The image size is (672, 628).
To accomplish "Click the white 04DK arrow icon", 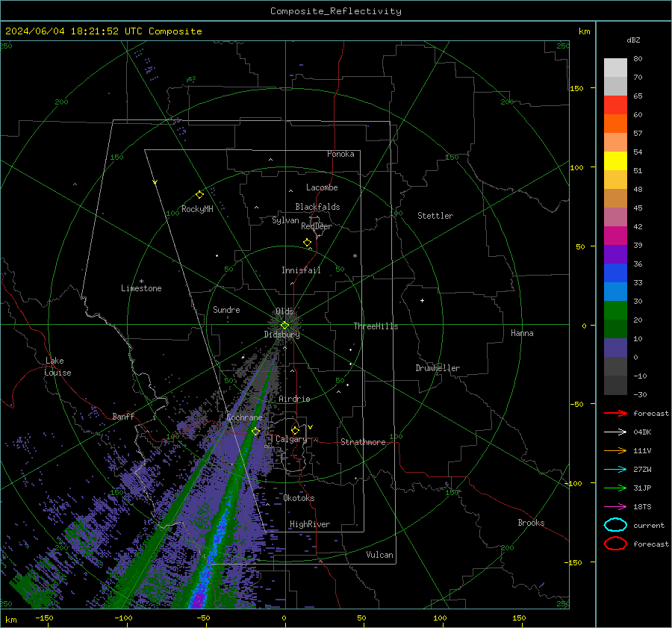I will (x=615, y=432).
